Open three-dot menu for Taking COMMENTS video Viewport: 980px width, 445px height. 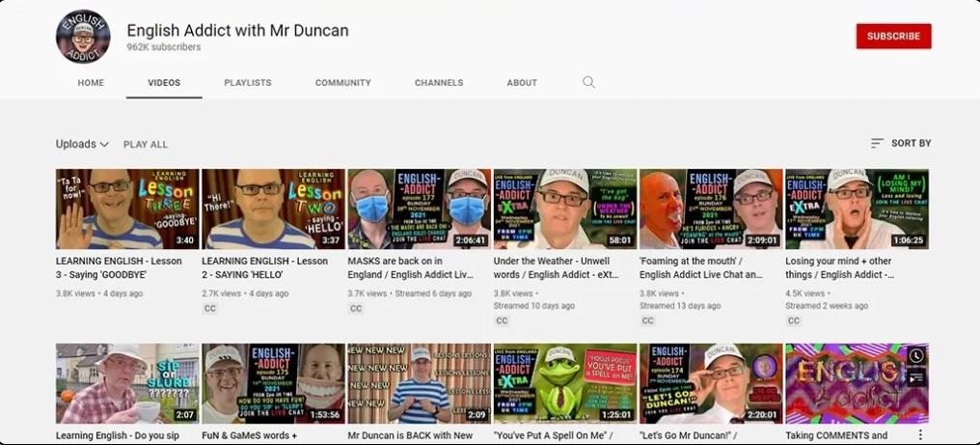pyautogui.click(x=920, y=435)
